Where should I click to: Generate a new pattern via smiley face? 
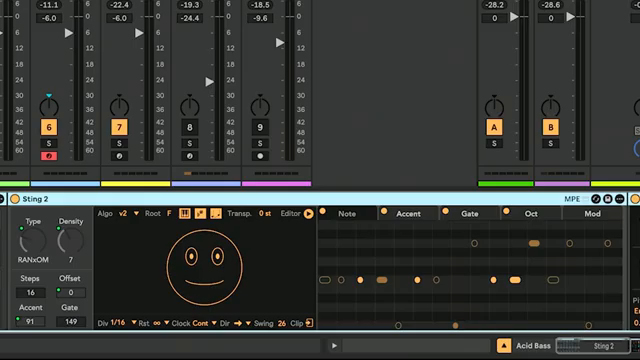click(x=204, y=267)
